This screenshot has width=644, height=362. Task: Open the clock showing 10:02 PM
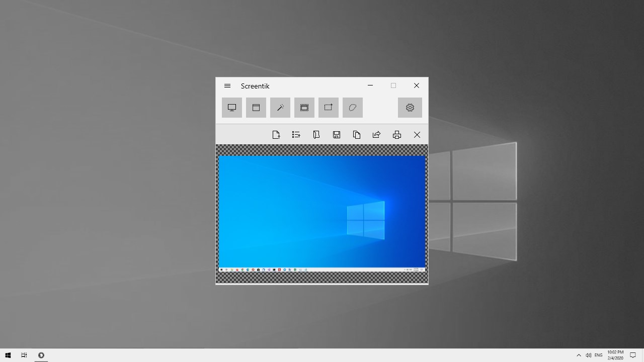[x=615, y=355]
